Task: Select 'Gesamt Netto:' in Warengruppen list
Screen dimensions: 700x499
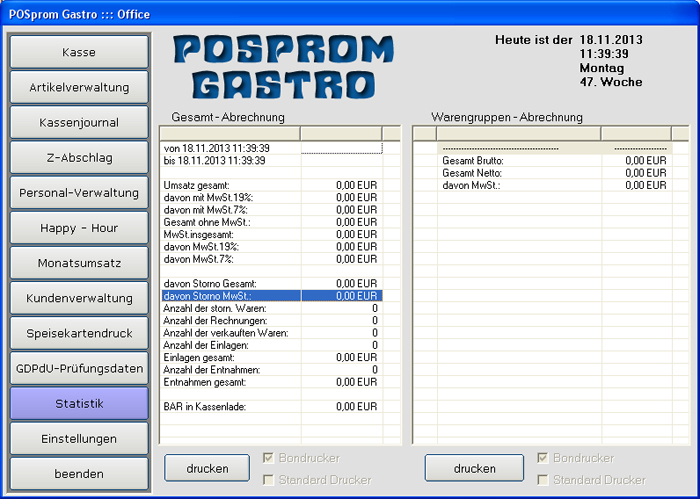Action: [x=554, y=173]
